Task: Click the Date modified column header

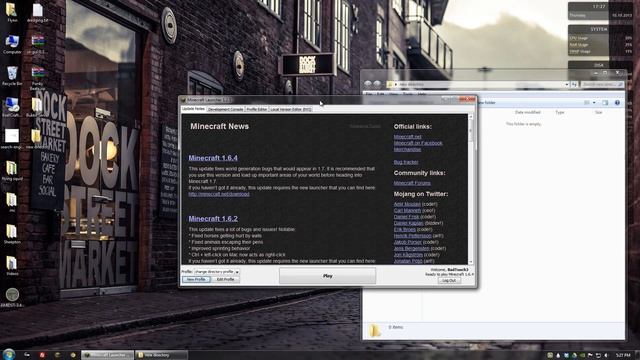Action: tap(527, 112)
